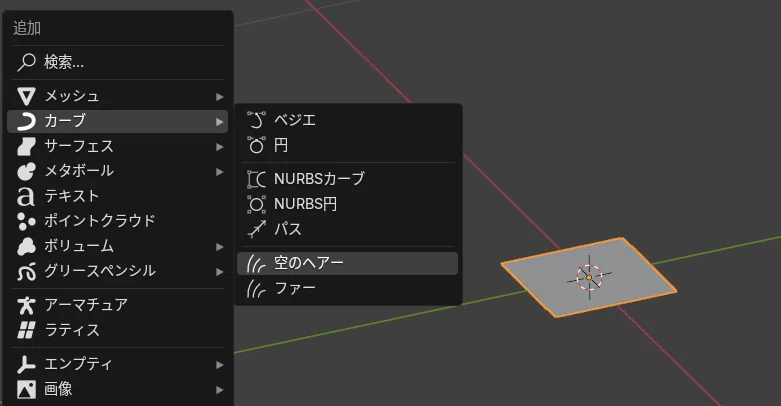Screen dimensions: 781x406
Task: Click the 円 circle curve icon
Action: pyautogui.click(x=257, y=145)
